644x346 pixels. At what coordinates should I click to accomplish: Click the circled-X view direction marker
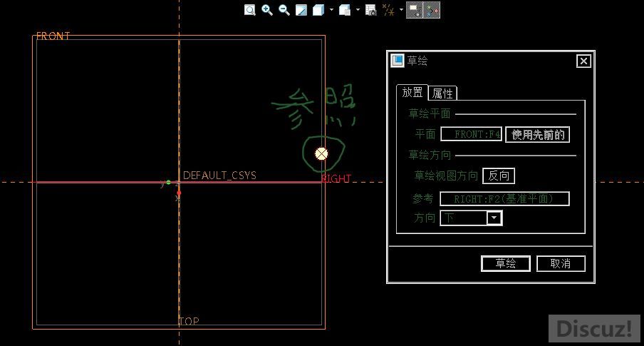(321, 154)
